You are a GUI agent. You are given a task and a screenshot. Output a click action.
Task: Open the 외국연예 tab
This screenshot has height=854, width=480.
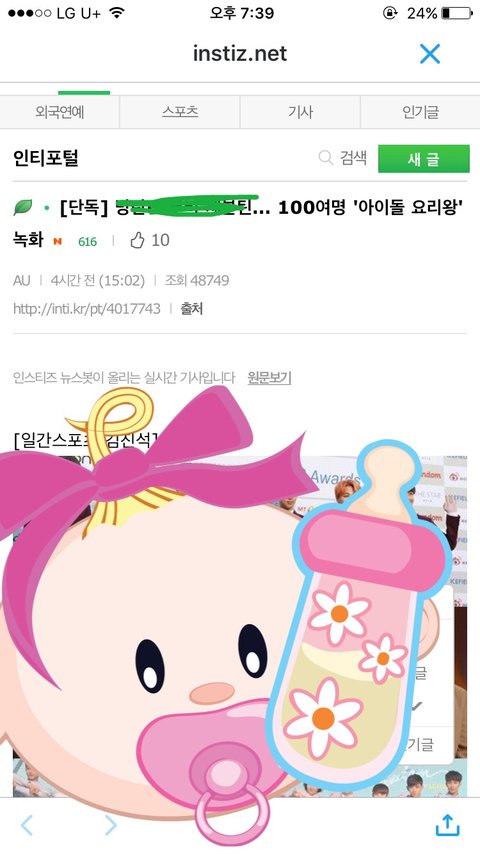click(x=60, y=112)
